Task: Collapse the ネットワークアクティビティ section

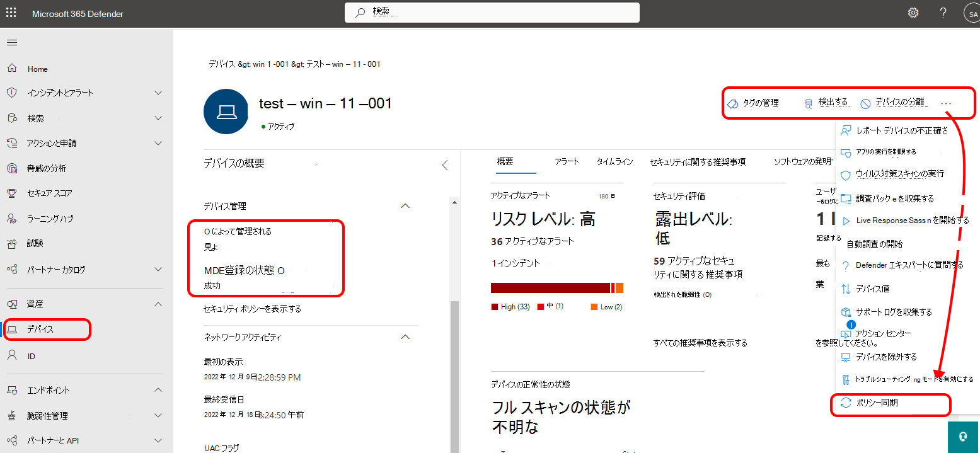Action: point(406,337)
